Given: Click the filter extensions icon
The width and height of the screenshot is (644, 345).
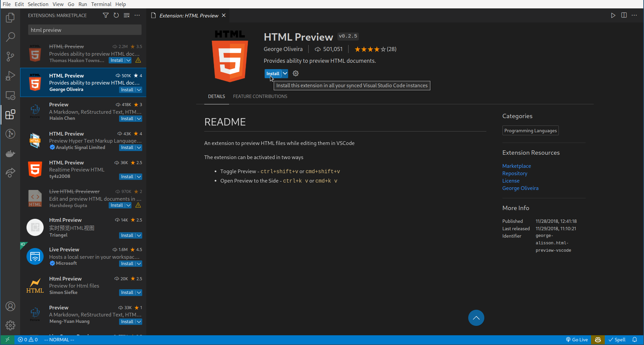Looking at the screenshot, I should tap(105, 15).
